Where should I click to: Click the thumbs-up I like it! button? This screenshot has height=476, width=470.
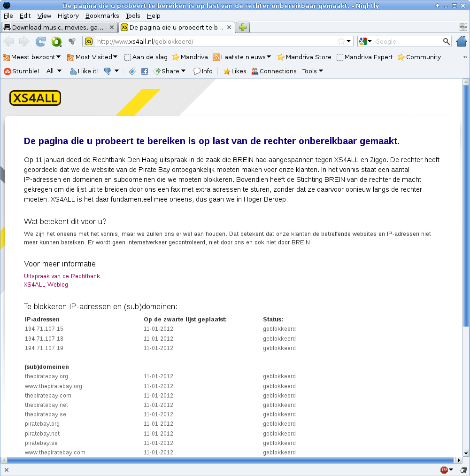[85, 71]
